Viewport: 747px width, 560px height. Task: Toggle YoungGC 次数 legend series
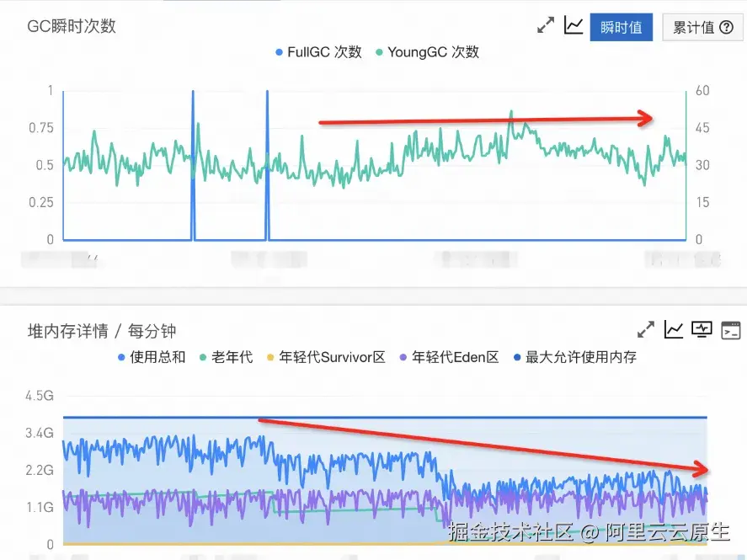pos(427,52)
